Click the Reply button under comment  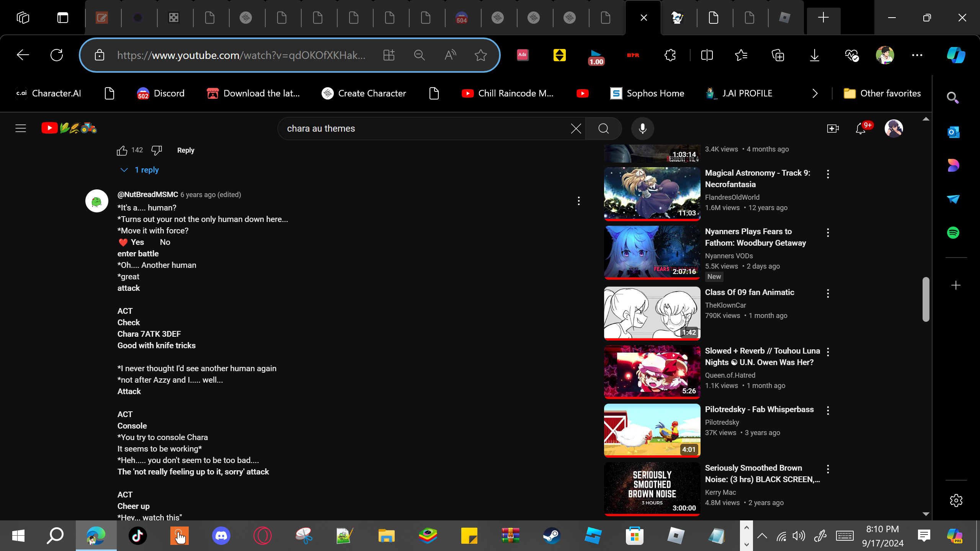186,150
